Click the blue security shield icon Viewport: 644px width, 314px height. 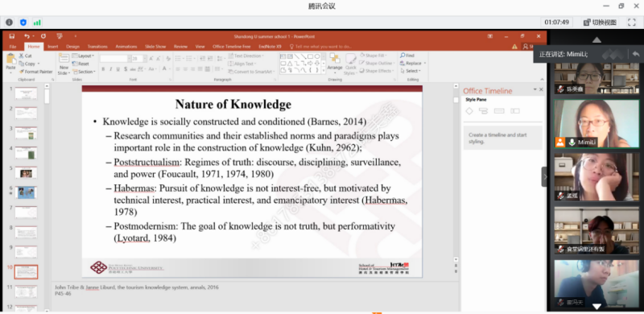pyautogui.click(x=23, y=23)
